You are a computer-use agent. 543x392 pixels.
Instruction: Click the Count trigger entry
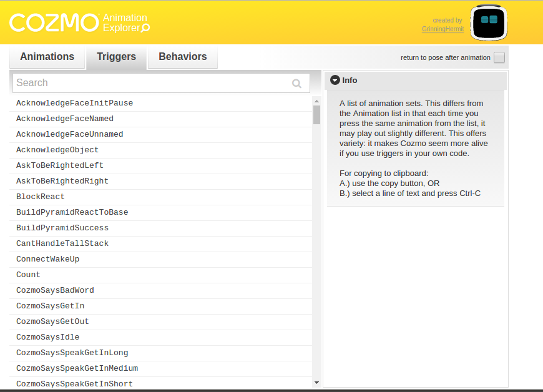point(28,275)
